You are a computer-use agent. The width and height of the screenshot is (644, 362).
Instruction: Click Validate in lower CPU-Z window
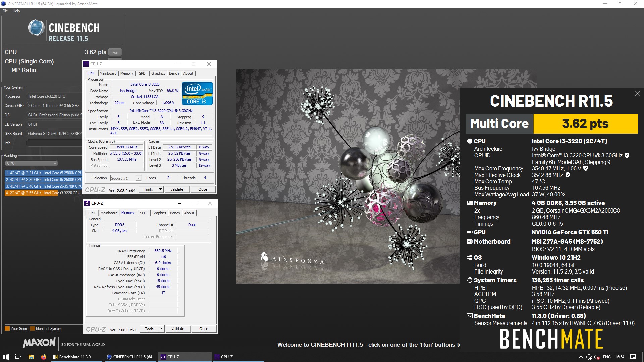tap(178, 329)
